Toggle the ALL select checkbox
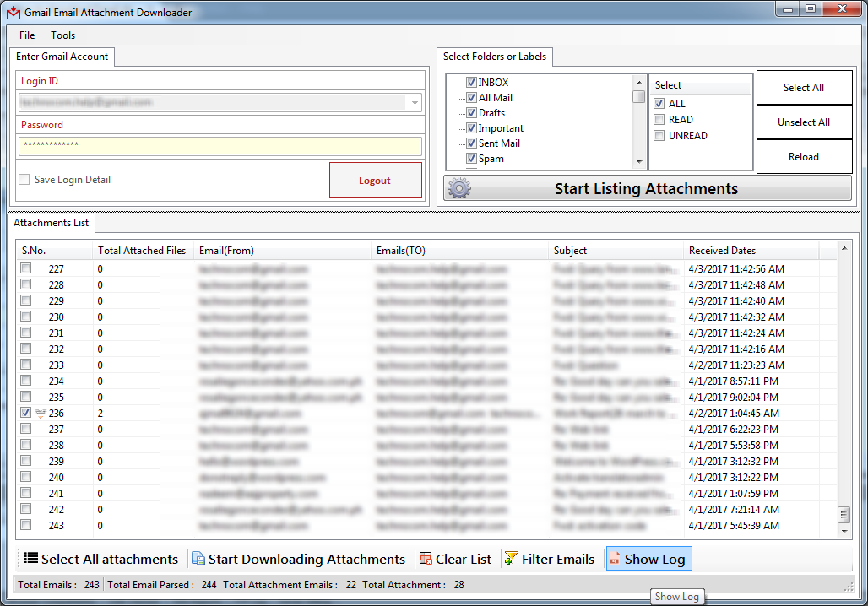The width and height of the screenshot is (868, 606). pyautogui.click(x=659, y=104)
